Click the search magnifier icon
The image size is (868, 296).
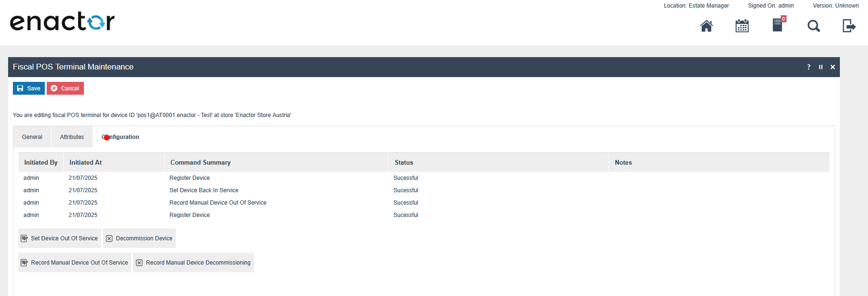813,26
